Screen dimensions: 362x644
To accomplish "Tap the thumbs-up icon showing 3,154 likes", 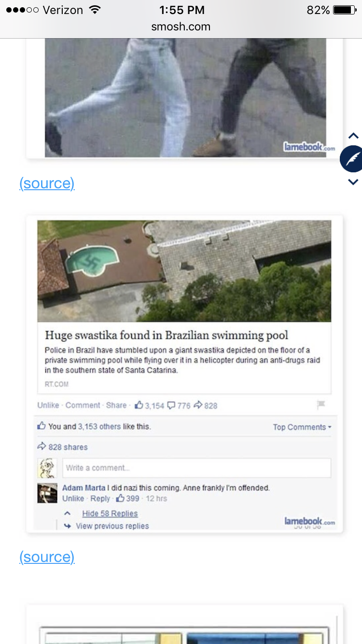I will tap(139, 405).
